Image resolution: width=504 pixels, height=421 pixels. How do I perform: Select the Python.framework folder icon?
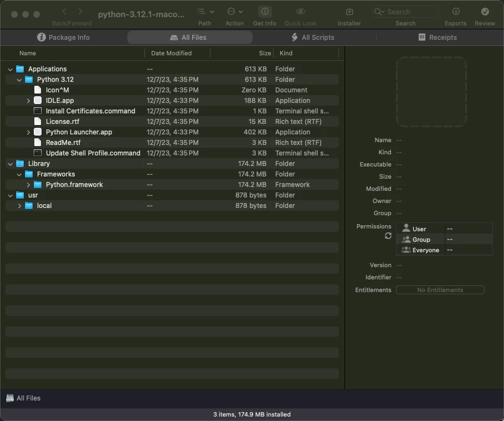[38, 185]
